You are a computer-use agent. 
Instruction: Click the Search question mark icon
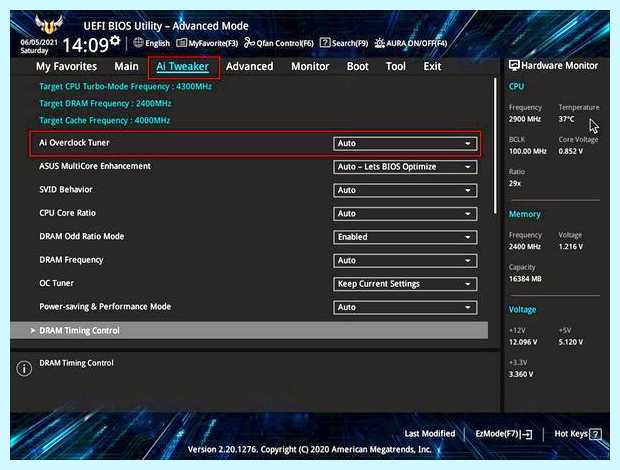point(325,43)
